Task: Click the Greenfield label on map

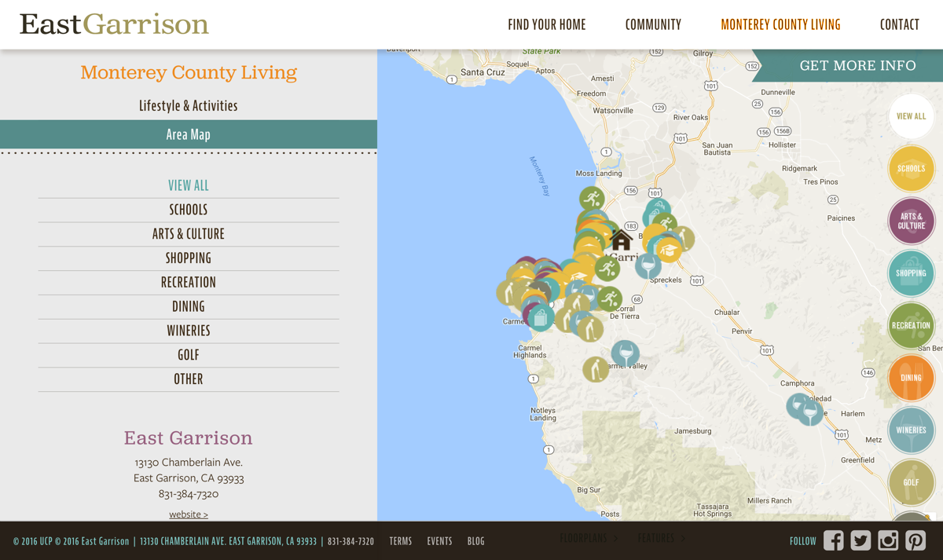Action: click(857, 460)
